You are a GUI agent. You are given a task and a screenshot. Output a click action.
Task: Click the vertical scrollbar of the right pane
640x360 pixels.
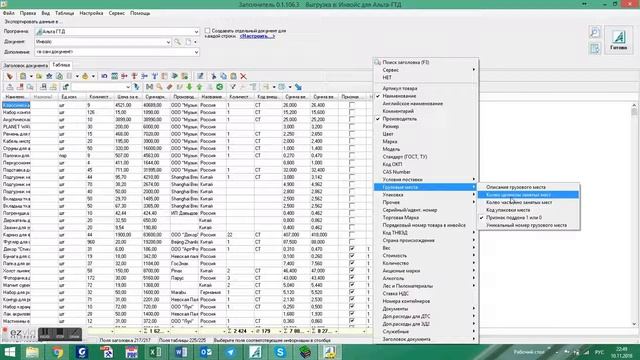[634, 215]
